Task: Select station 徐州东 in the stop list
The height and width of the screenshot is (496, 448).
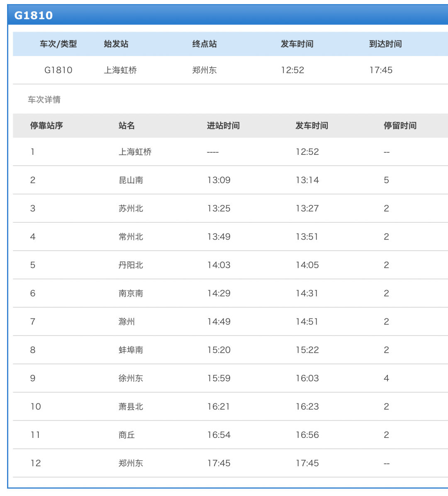Action: 131,378
